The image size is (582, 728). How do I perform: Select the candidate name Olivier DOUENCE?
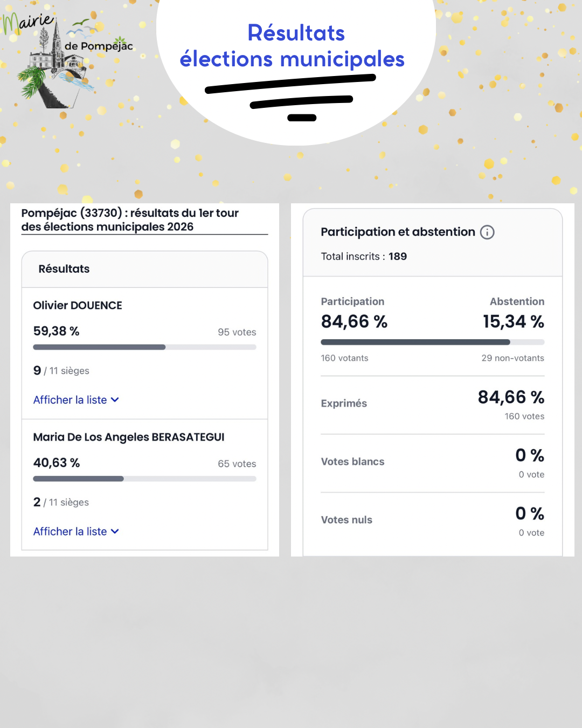pos(78,306)
